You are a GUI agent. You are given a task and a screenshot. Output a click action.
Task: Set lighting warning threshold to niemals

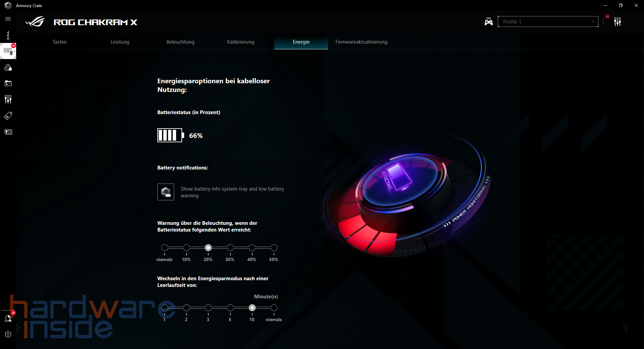164,248
